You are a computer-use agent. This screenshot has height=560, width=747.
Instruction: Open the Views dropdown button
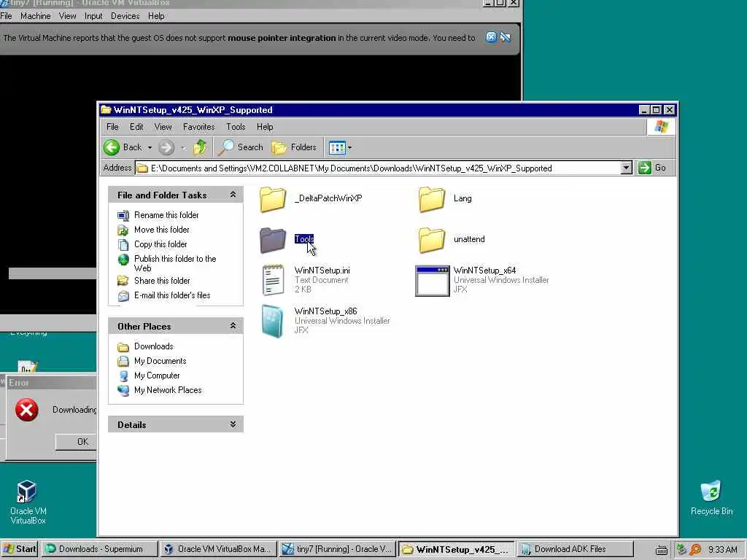340,147
